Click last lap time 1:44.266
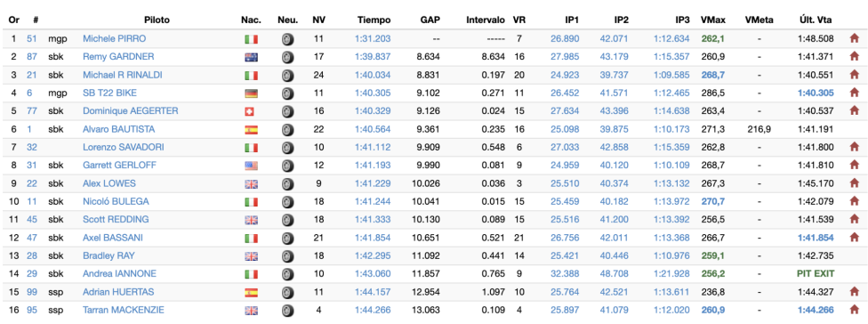The height and width of the screenshot is (324, 868). (x=816, y=310)
